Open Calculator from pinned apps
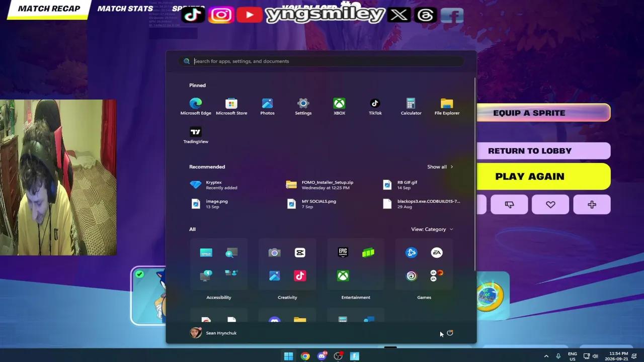The width and height of the screenshot is (644, 362). coord(411,107)
